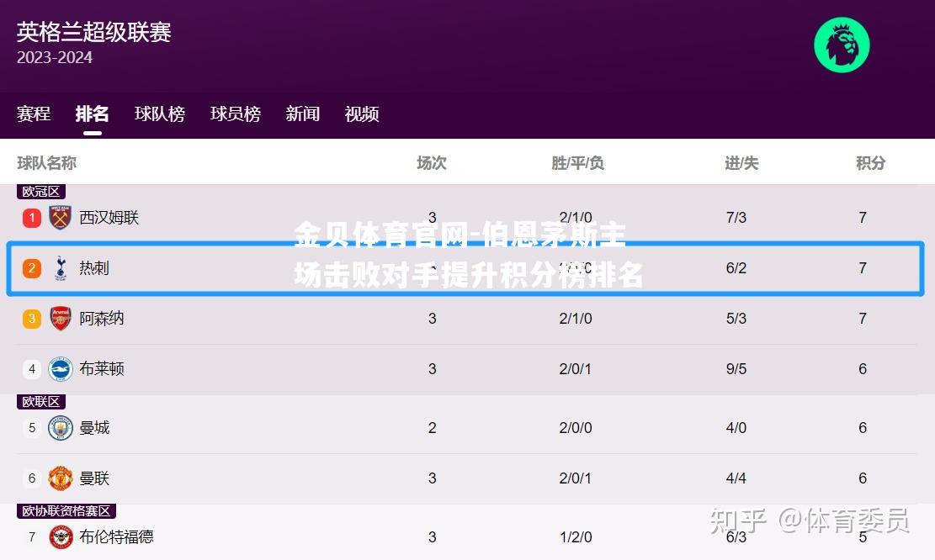The height and width of the screenshot is (560, 935).
Task: Open the 布莱顿 team name
Action: point(102,369)
